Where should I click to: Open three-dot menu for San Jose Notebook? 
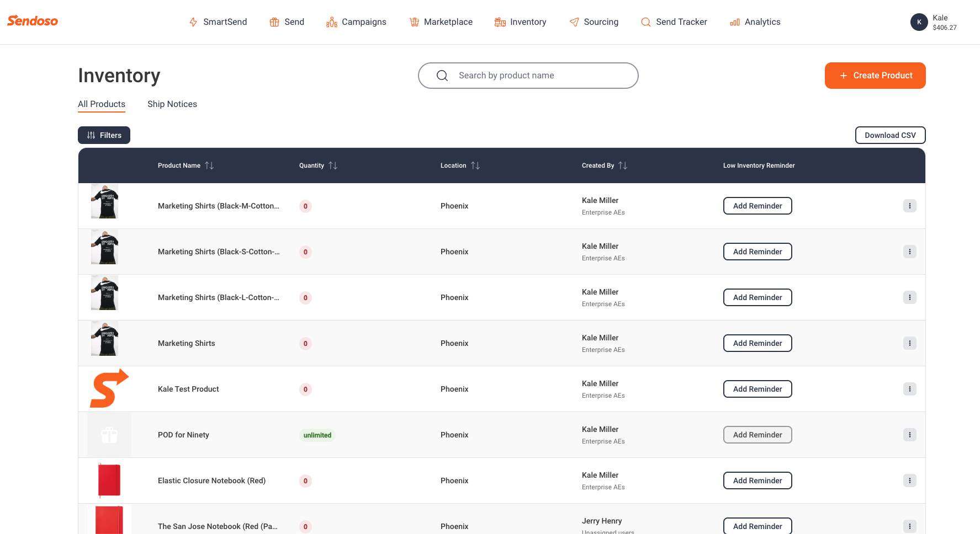(910, 526)
